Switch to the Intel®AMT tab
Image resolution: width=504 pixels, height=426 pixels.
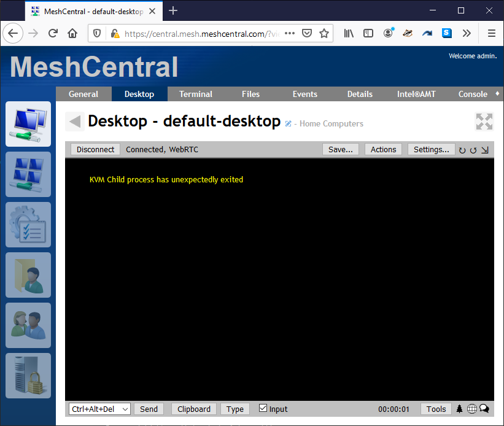click(416, 94)
